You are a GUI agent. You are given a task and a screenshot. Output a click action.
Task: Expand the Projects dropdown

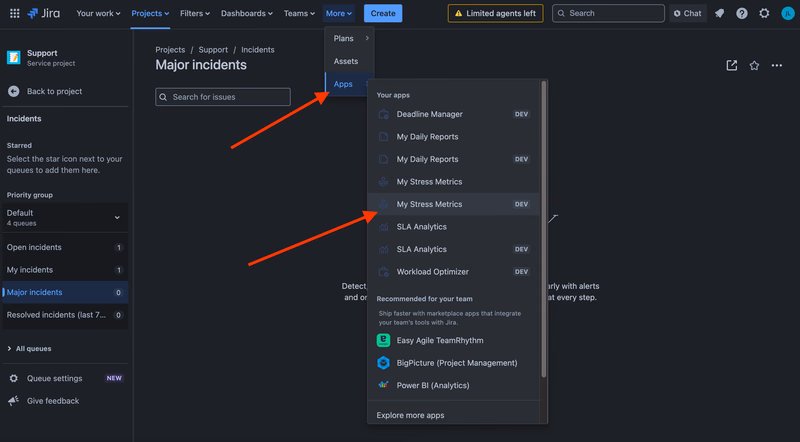[x=150, y=13]
